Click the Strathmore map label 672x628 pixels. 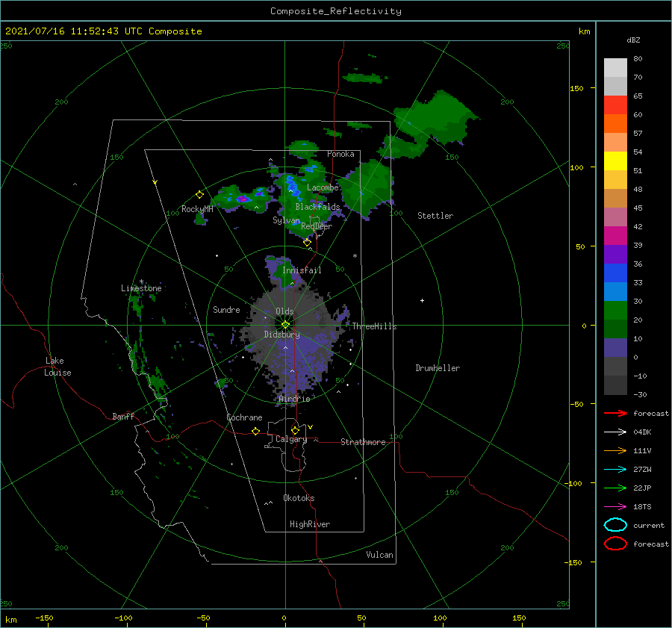coord(363,442)
